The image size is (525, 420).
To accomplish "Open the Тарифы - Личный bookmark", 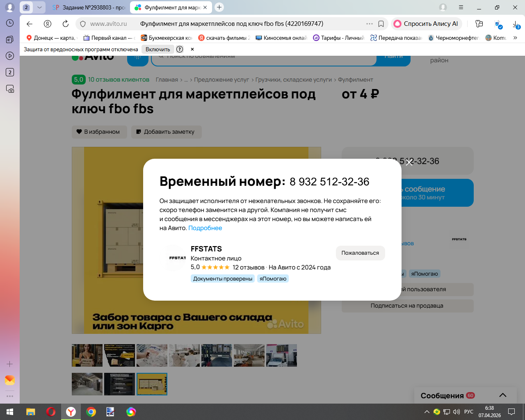I will pyautogui.click(x=339, y=38).
